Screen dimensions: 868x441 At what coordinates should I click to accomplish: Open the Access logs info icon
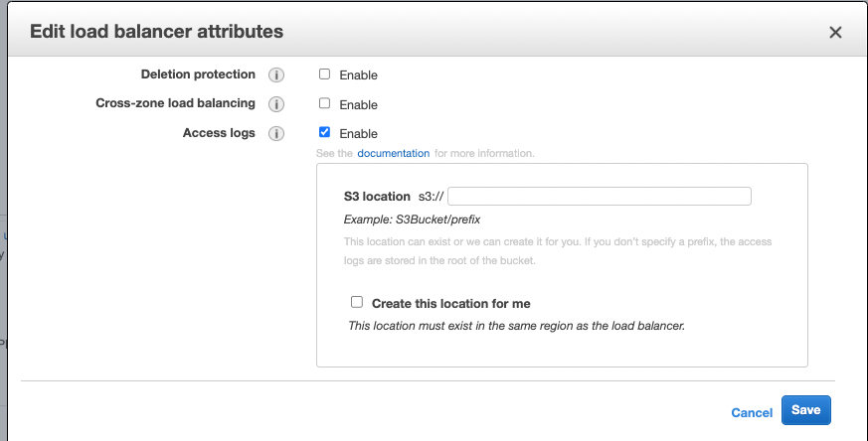(x=276, y=133)
